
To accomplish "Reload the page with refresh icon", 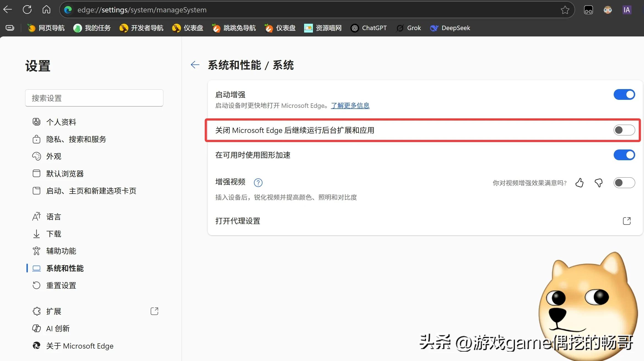I will coord(27,10).
